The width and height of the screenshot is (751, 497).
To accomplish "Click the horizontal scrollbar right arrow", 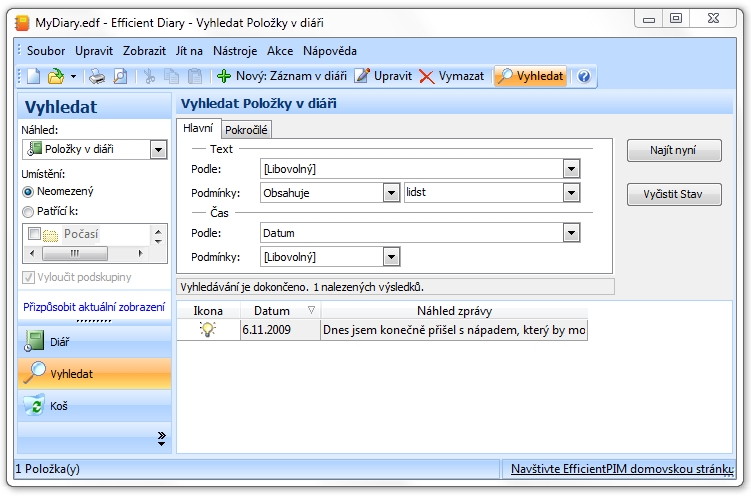I will (x=140, y=253).
